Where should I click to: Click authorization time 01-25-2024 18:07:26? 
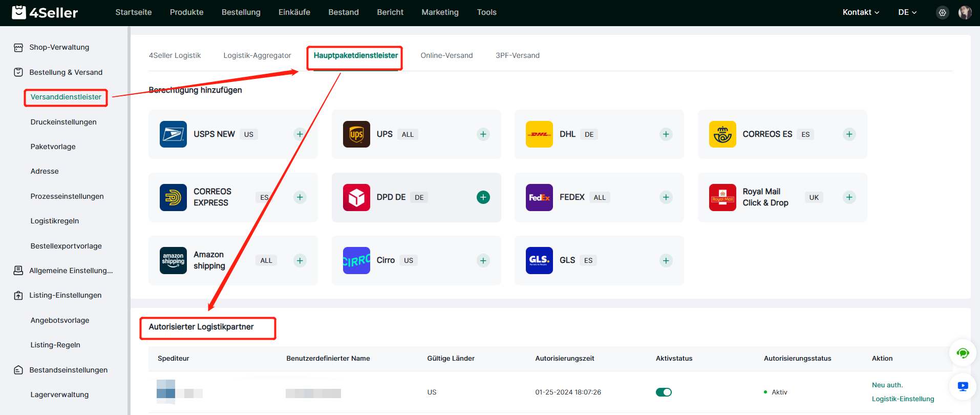(568, 392)
